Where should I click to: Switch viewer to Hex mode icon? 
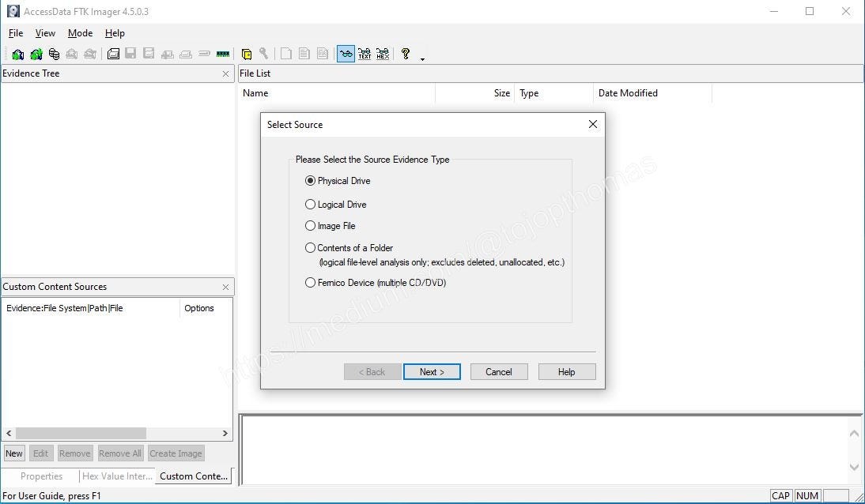coord(383,54)
